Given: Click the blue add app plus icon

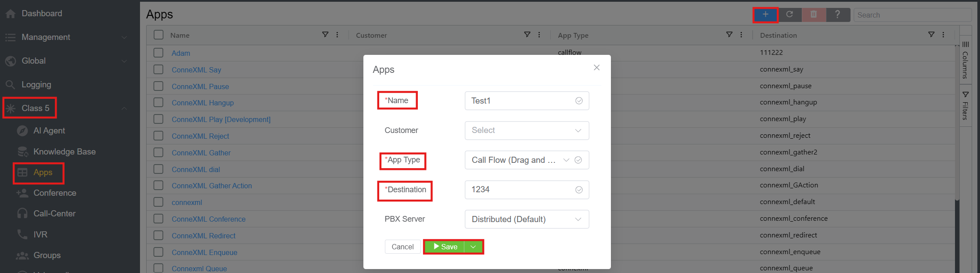Looking at the screenshot, I should click(765, 14).
